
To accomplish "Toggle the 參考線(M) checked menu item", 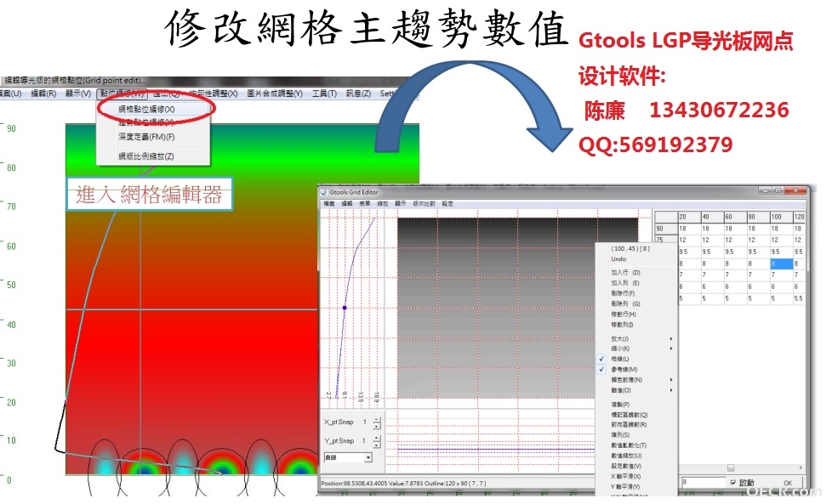I will (623, 370).
